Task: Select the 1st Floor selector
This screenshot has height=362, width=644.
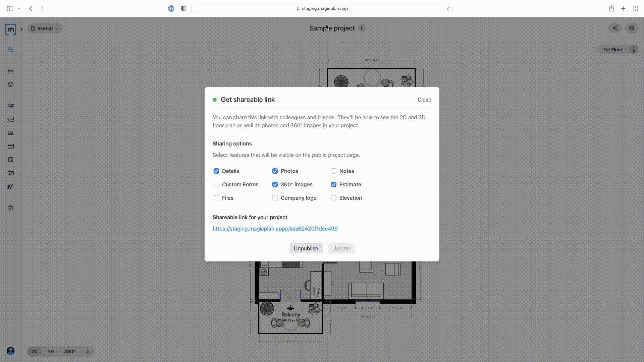Action: 613,50
